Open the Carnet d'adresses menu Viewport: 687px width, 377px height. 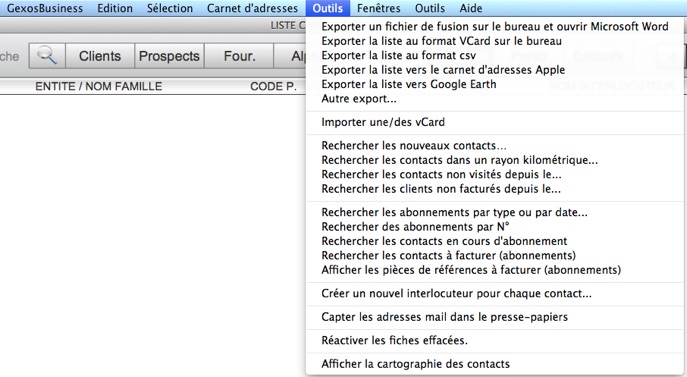[252, 8]
